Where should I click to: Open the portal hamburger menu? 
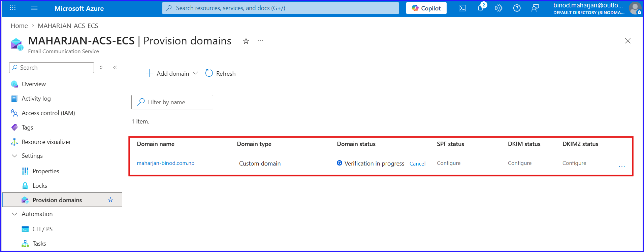pos(34,8)
